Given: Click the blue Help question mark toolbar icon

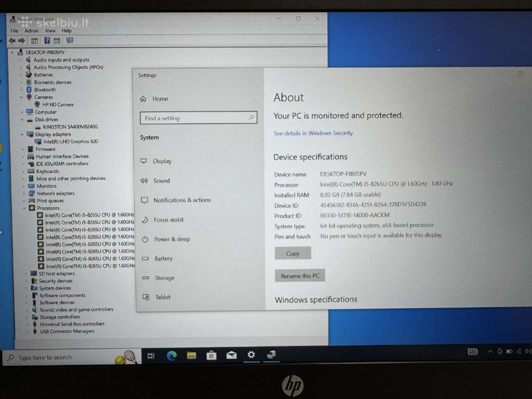Looking at the screenshot, I should [x=47, y=40].
